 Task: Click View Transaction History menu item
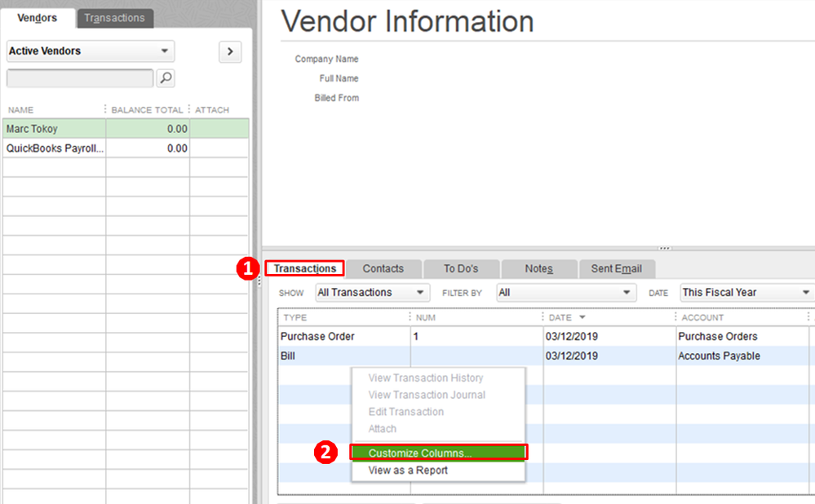tap(426, 378)
